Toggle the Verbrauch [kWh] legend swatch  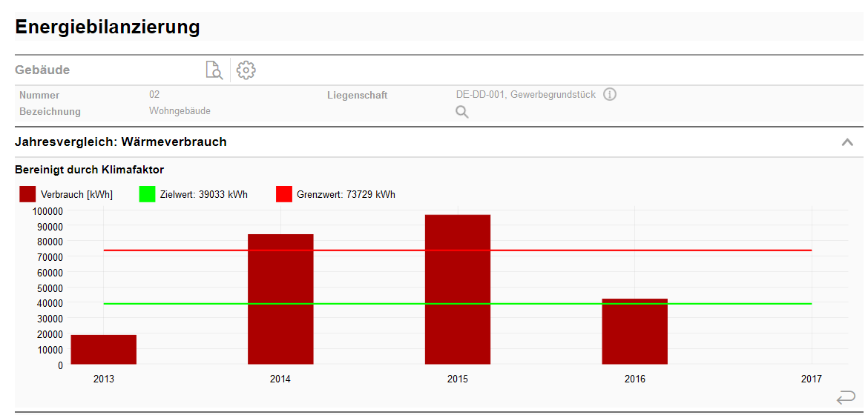(27, 195)
